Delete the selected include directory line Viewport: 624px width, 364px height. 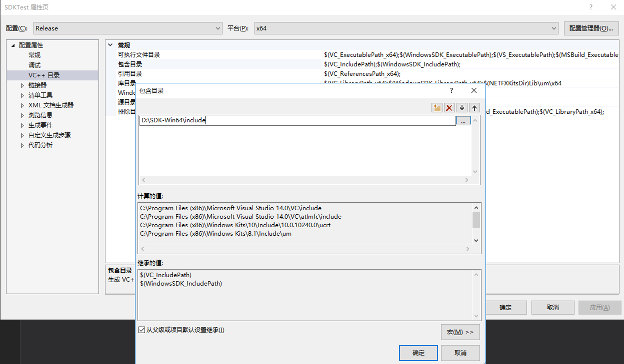tap(449, 107)
